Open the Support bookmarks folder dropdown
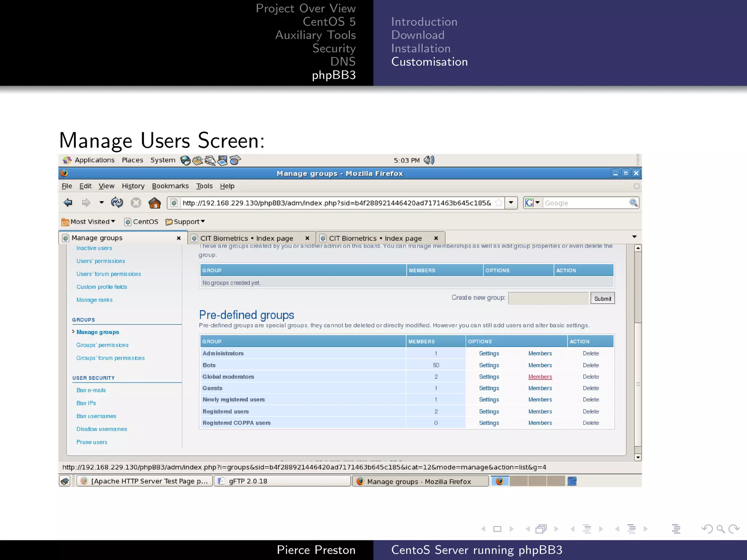This screenshot has height=560, width=747. [x=185, y=222]
